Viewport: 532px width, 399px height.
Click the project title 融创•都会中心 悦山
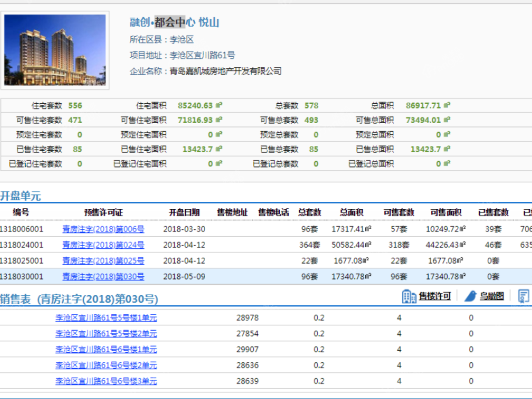(x=174, y=22)
